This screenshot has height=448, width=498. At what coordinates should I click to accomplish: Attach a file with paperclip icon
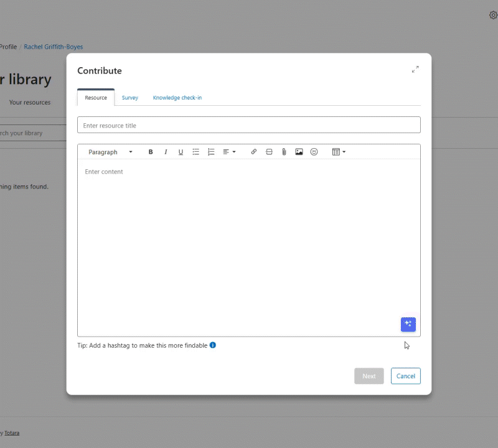(284, 152)
